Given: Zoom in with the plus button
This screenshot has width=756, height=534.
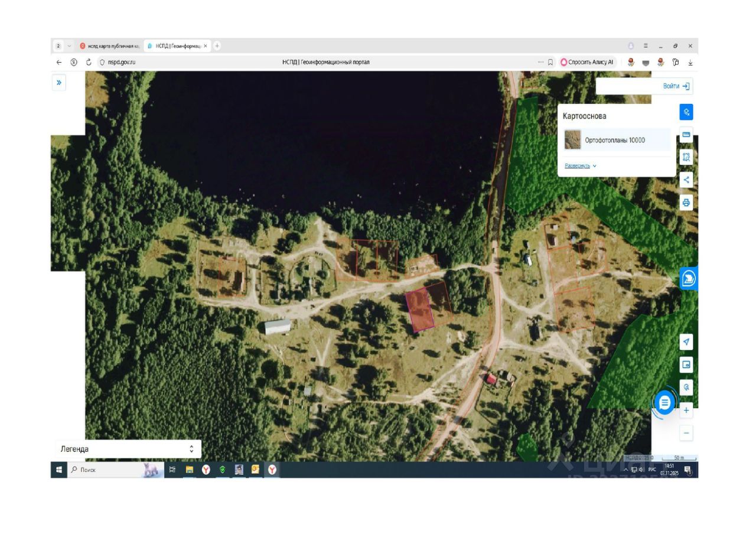Looking at the screenshot, I should tap(686, 410).
